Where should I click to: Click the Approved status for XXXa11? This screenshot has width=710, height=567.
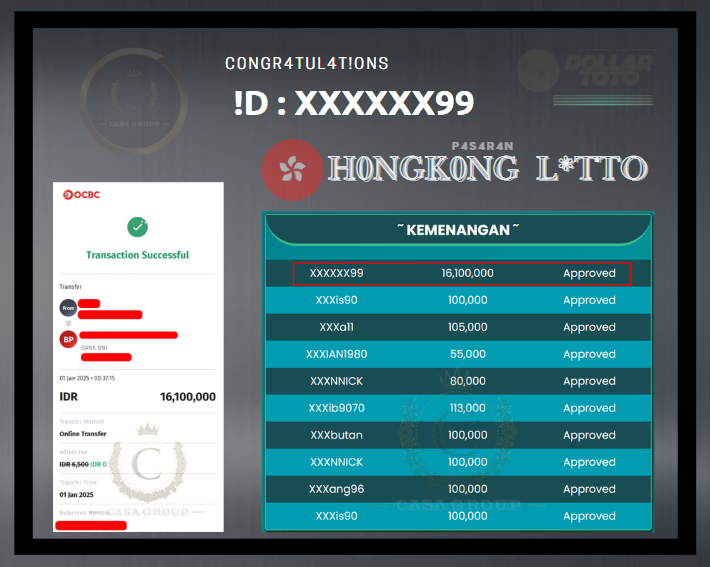(x=589, y=327)
